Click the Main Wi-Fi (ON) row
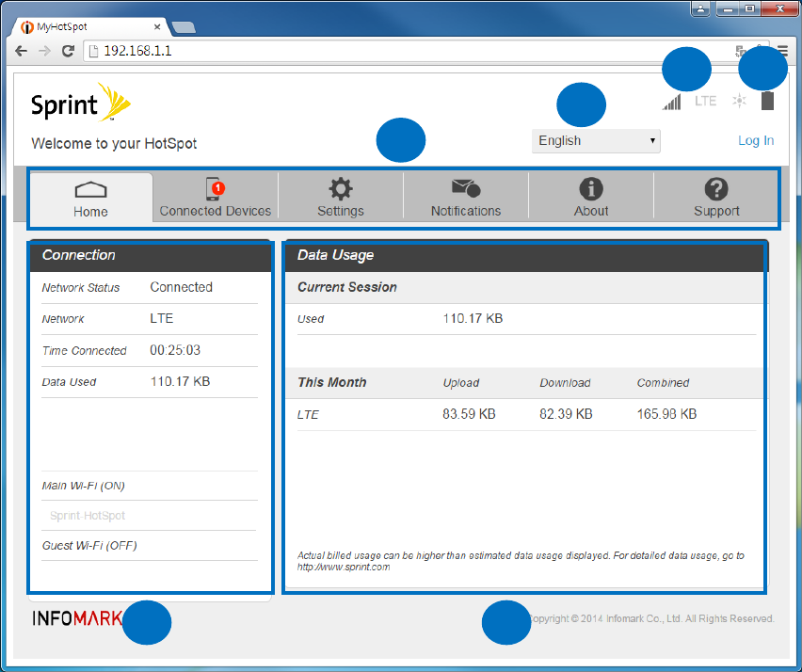 click(x=150, y=486)
